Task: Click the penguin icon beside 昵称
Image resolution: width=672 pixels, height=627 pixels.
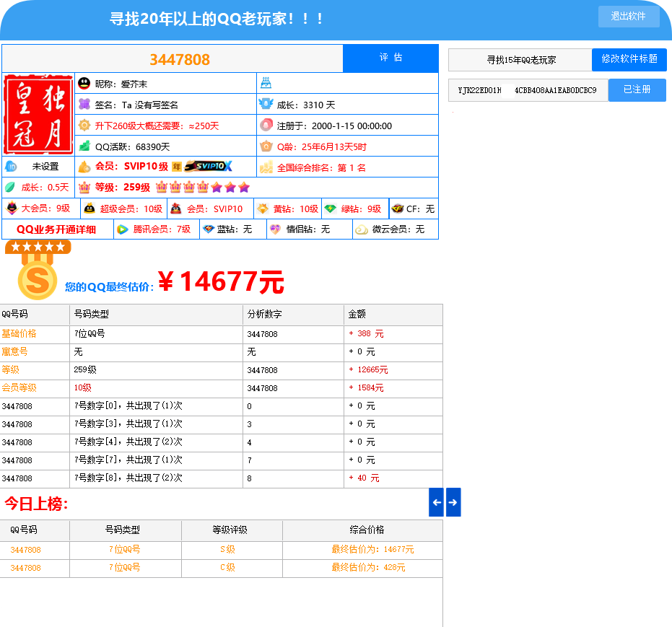Action: click(84, 84)
